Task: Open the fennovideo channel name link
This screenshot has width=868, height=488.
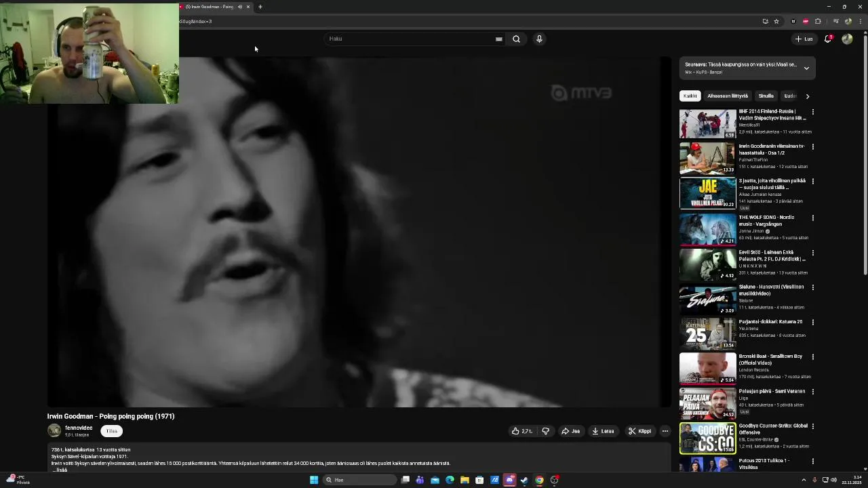Action: (x=79, y=428)
